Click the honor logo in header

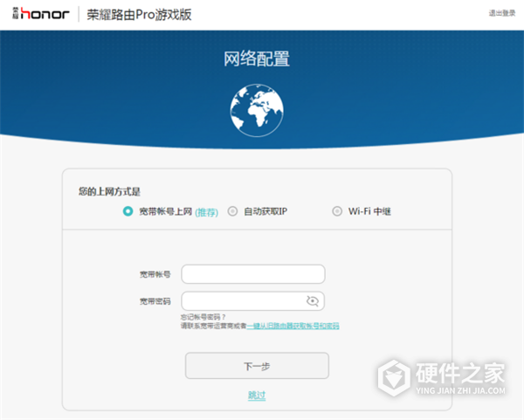41,14
